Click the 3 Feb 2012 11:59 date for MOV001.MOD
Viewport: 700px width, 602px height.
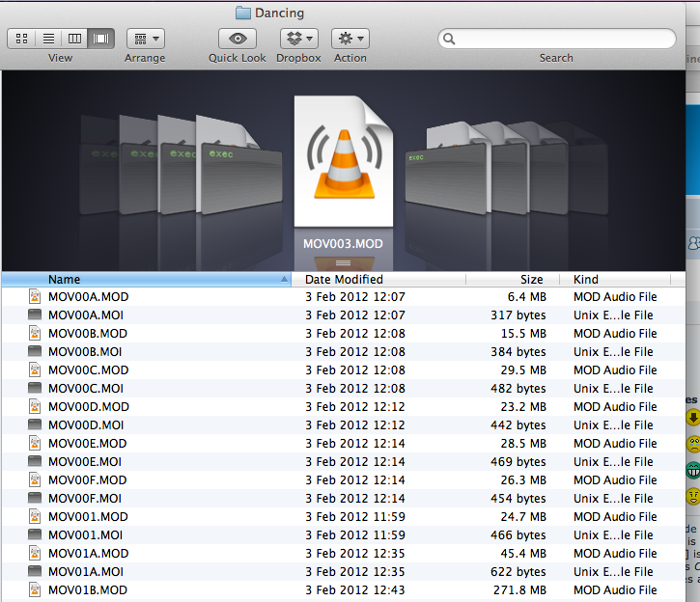(x=355, y=517)
